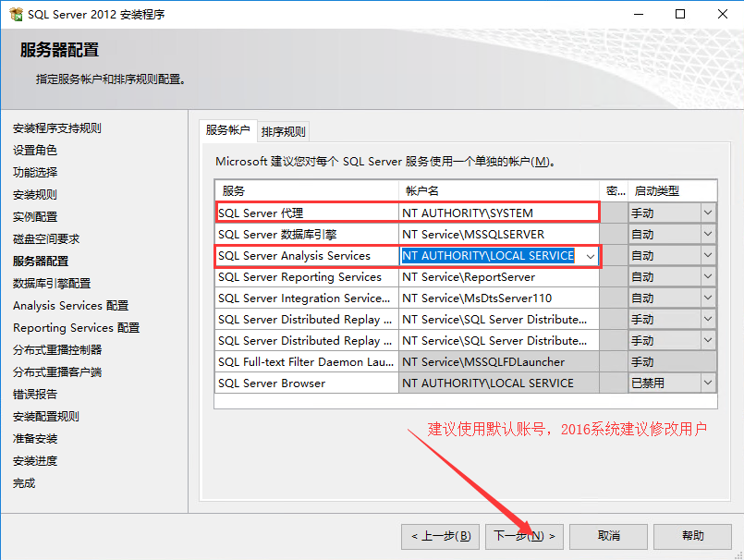The height and width of the screenshot is (560, 744).
Task: Select 完成 step in sidebar
Action: pos(24,483)
